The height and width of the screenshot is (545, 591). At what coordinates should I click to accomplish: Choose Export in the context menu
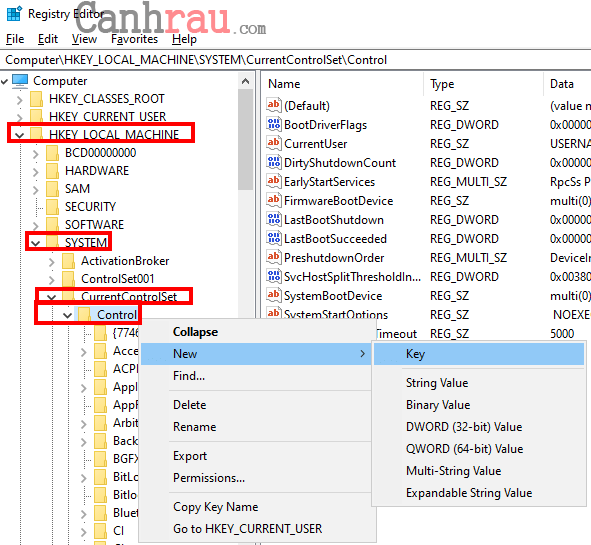click(256, 456)
